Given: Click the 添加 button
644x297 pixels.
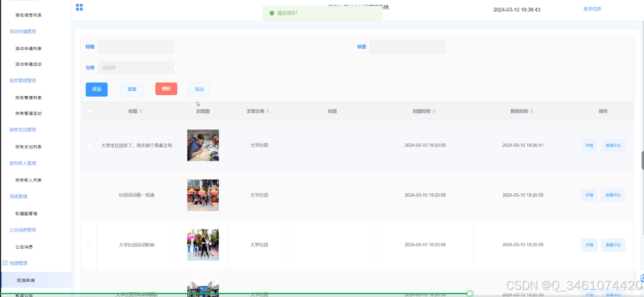Looking at the screenshot, I should 199,89.
